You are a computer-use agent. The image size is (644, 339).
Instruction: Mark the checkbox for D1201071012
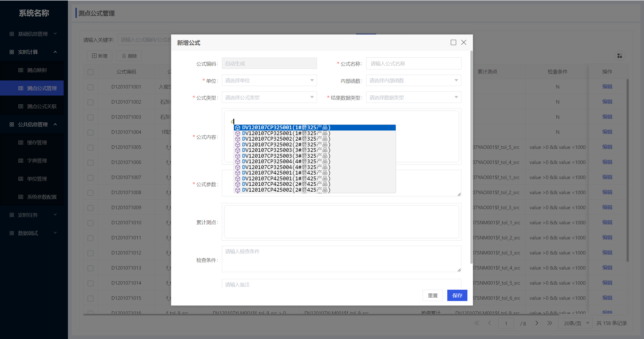click(x=91, y=253)
